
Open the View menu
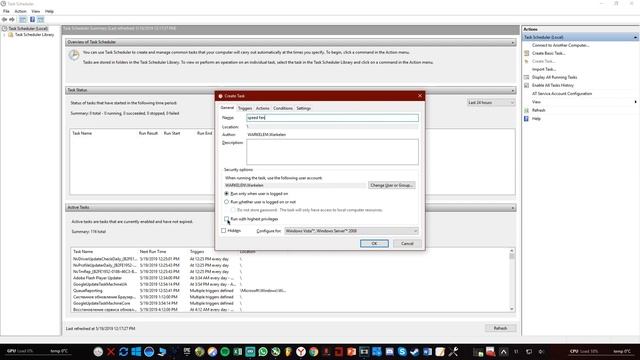coord(36,11)
